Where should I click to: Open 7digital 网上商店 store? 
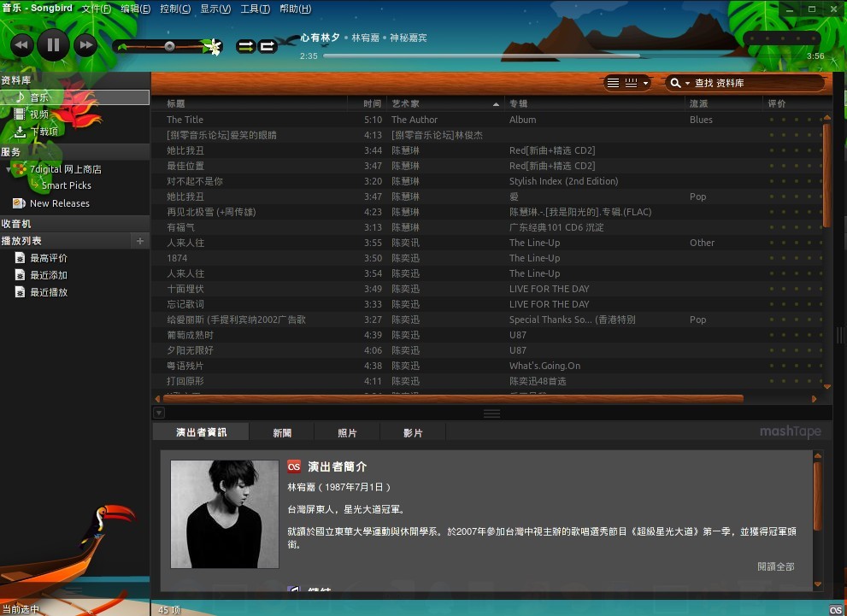pos(65,169)
